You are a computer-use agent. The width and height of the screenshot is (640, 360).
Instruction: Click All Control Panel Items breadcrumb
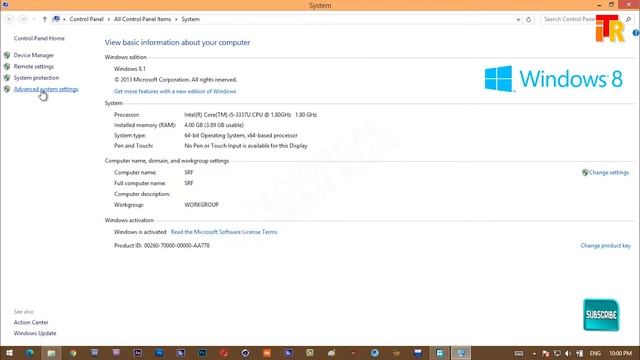(142, 19)
